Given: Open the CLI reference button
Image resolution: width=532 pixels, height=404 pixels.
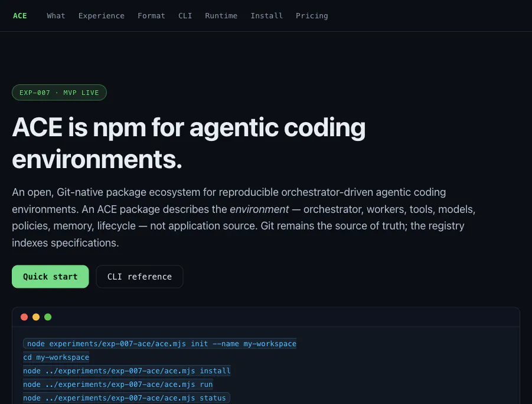Looking at the screenshot, I should 139,277.
